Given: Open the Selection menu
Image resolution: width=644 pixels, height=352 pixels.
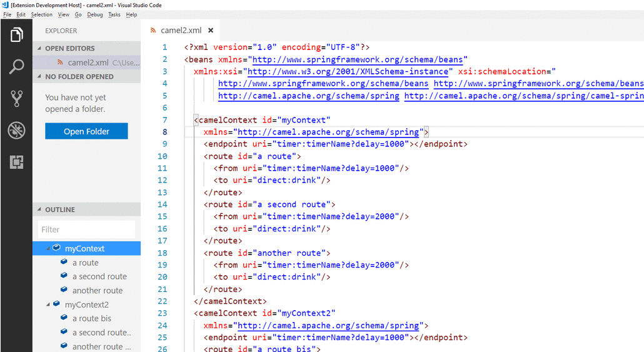Looking at the screenshot, I should [41, 14].
